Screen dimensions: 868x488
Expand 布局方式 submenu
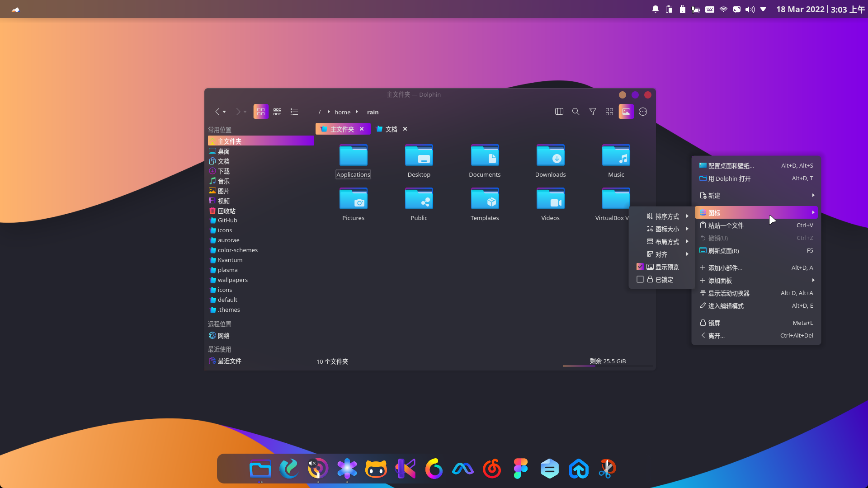click(x=662, y=242)
